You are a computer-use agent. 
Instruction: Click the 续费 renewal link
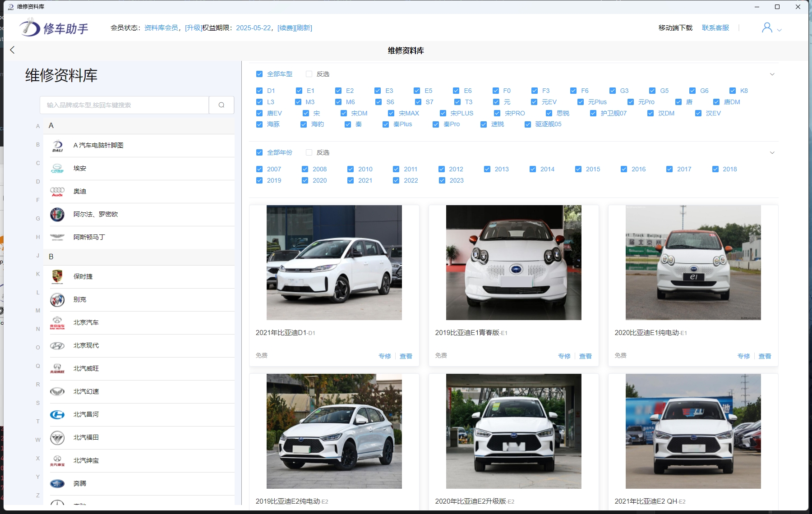pos(286,28)
